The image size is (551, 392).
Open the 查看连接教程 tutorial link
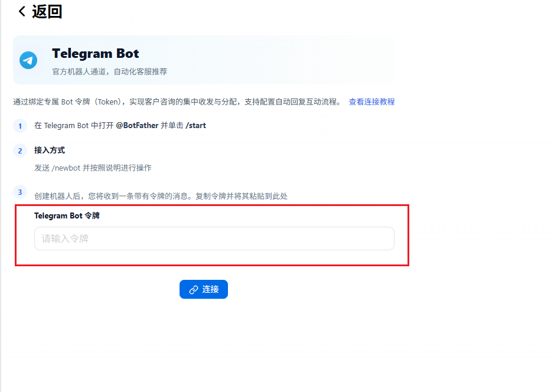[372, 102]
